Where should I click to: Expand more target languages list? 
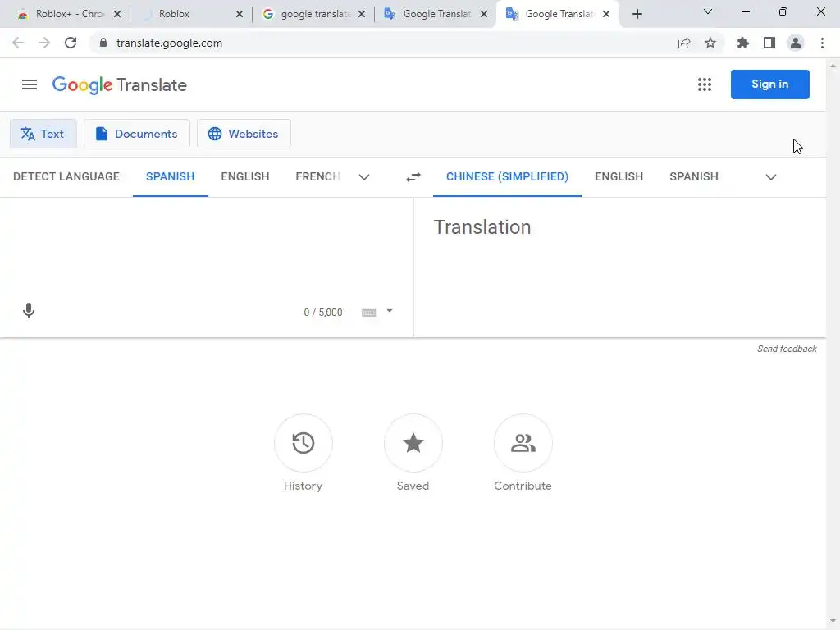[x=771, y=177]
